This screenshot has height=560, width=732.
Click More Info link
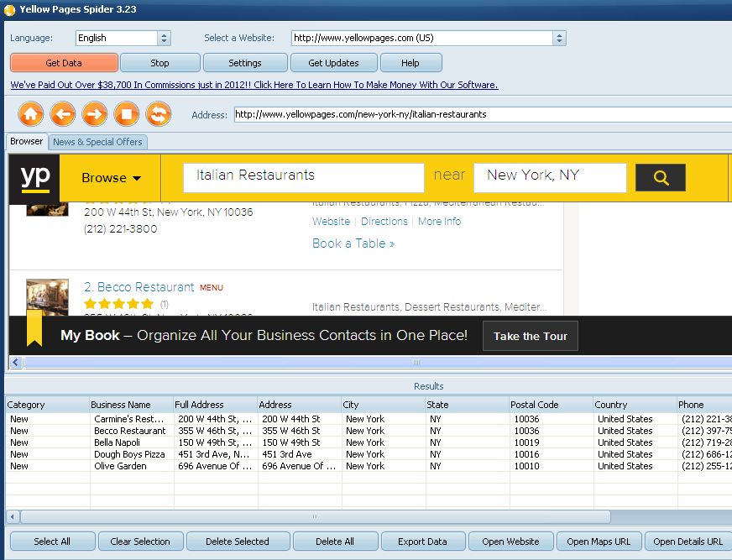[439, 222]
